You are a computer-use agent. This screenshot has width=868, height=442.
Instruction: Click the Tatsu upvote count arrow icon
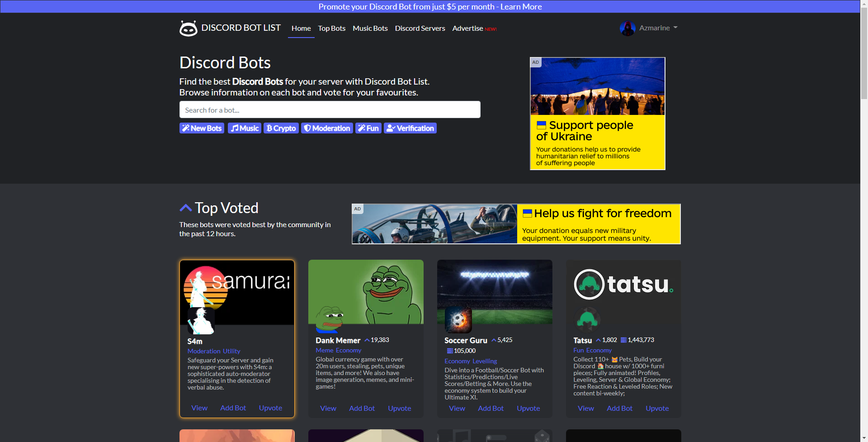click(598, 340)
